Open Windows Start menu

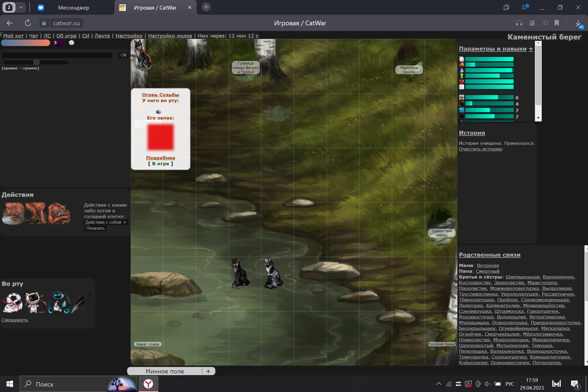10,384
